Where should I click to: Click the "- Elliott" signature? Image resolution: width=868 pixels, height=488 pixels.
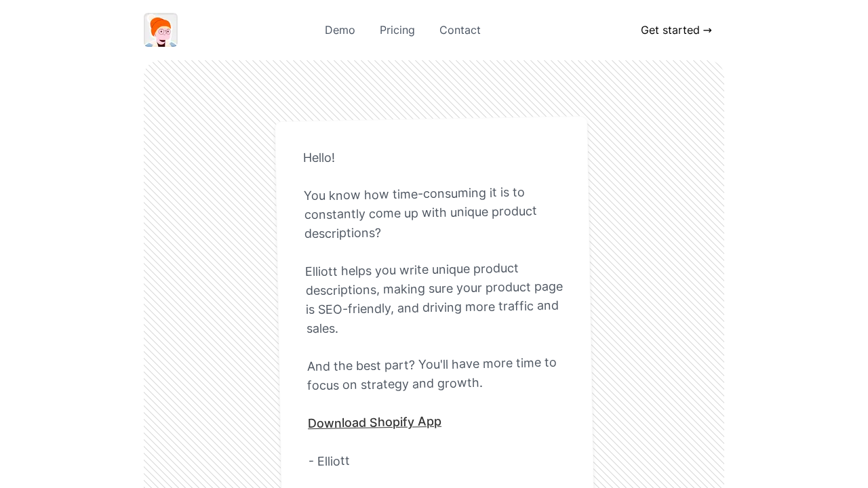(329, 461)
